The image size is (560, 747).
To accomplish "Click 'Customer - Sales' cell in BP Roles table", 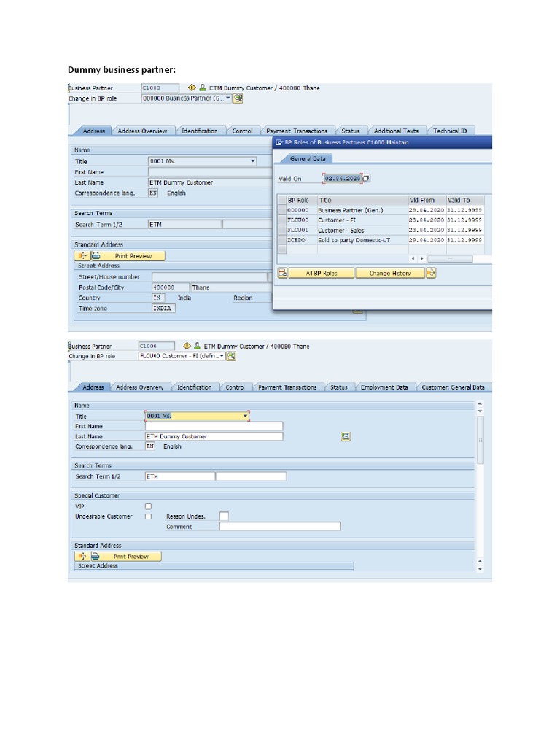I will (x=362, y=230).
